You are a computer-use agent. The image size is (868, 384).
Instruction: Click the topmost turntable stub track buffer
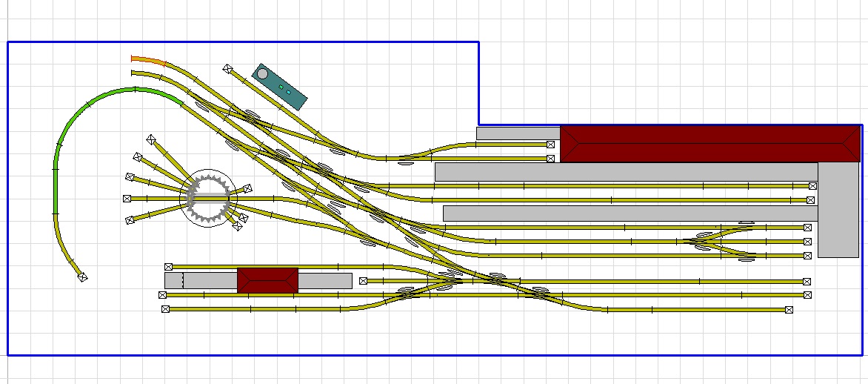[150, 139]
